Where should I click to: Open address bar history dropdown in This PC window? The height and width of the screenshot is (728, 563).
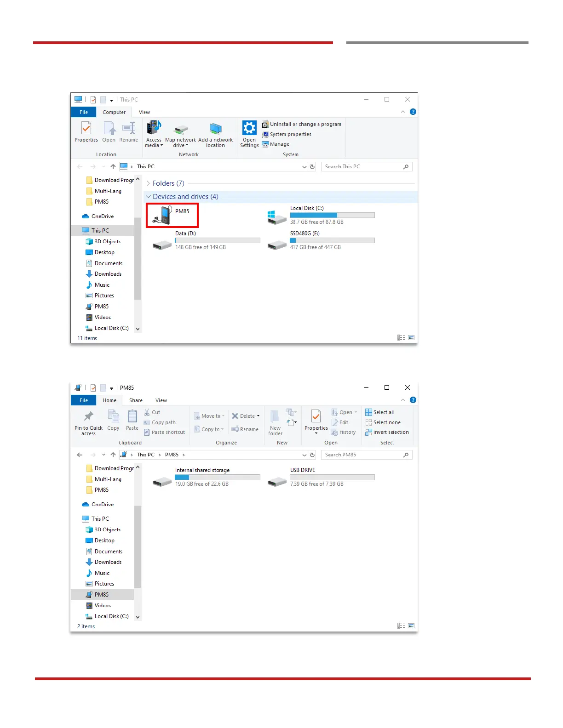pos(304,167)
